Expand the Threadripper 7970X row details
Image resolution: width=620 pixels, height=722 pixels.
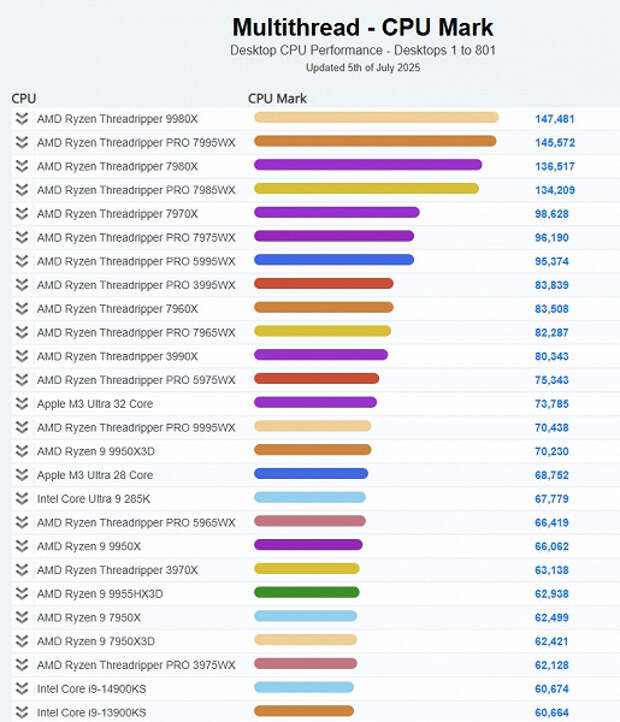click(22, 214)
